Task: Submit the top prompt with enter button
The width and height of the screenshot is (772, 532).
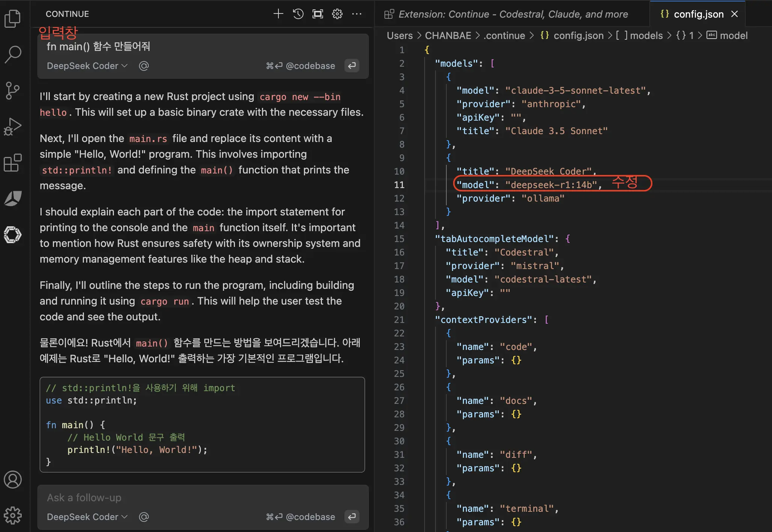Action: coord(352,66)
